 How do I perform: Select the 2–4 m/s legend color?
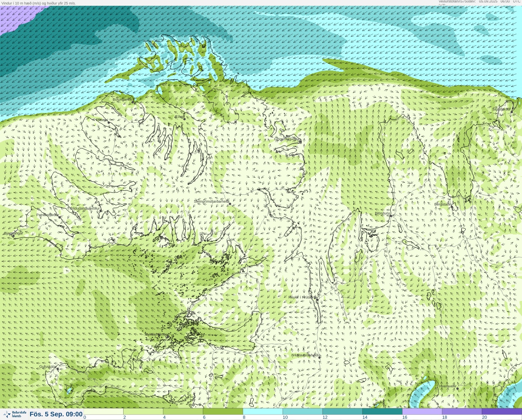[143, 411]
